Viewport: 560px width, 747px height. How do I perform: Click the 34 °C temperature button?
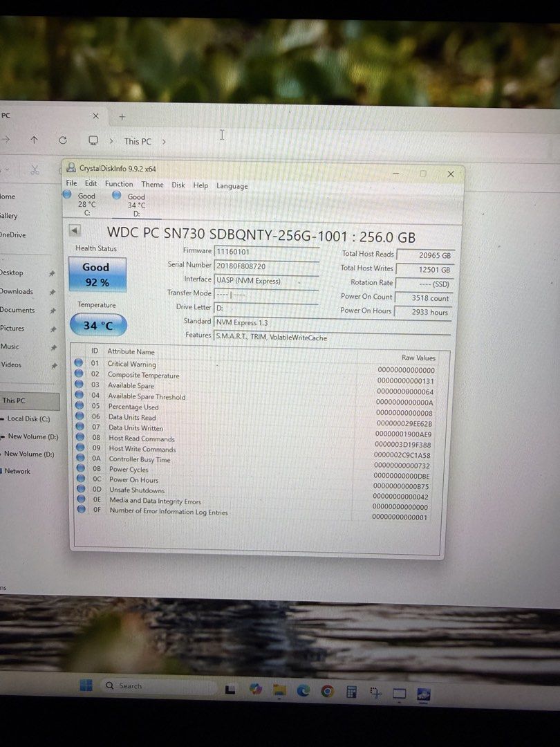(x=98, y=325)
